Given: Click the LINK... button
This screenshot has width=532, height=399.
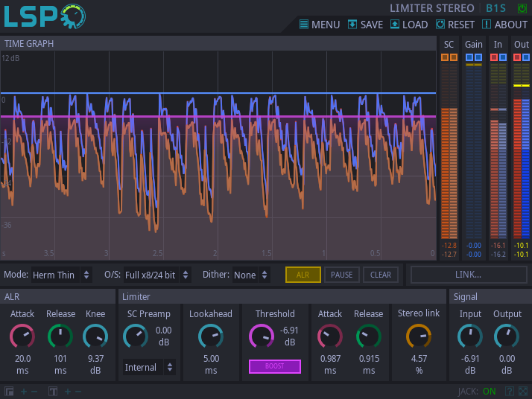Looking at the screenshot, I should tap(469, 274).
